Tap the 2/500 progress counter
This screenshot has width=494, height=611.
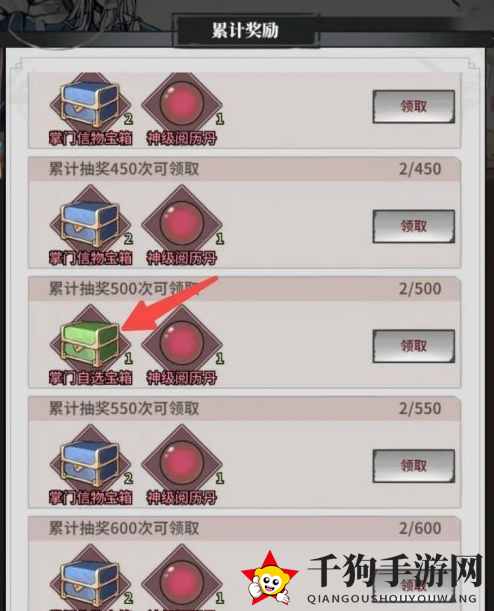[420, 289]
